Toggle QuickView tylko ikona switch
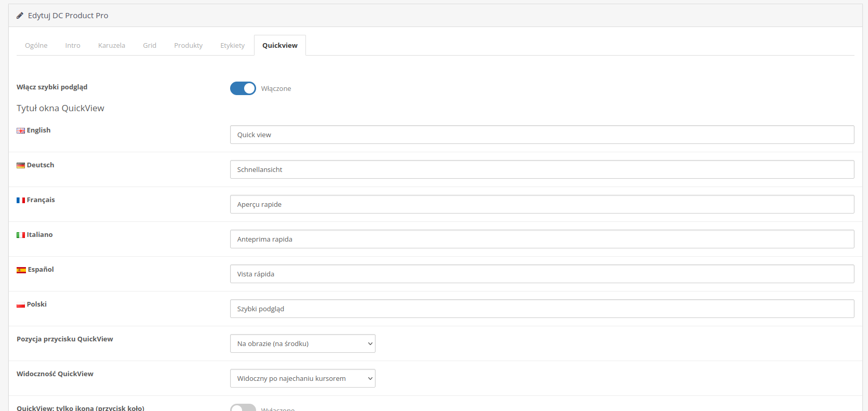 coord(243,408)
